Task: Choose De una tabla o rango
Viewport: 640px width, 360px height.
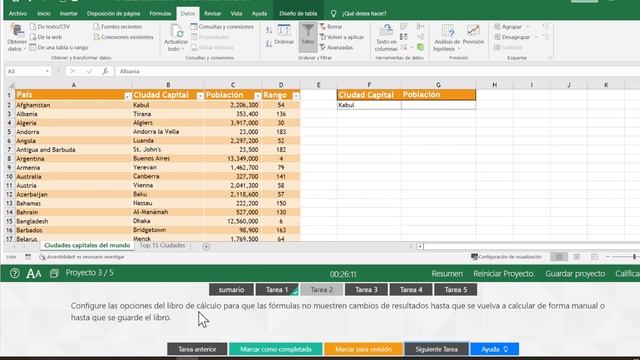Action: [58, 47]
